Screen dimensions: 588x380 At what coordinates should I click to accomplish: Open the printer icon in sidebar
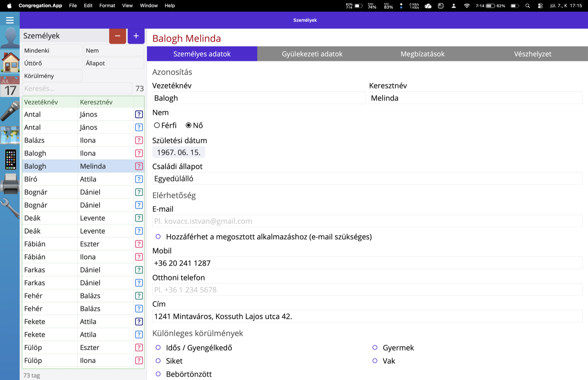(x=10, y=184)
